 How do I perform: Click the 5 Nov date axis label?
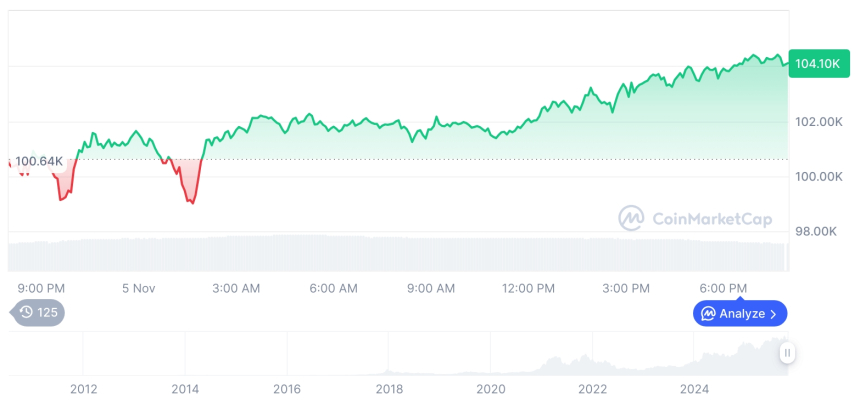click(139, 288)
